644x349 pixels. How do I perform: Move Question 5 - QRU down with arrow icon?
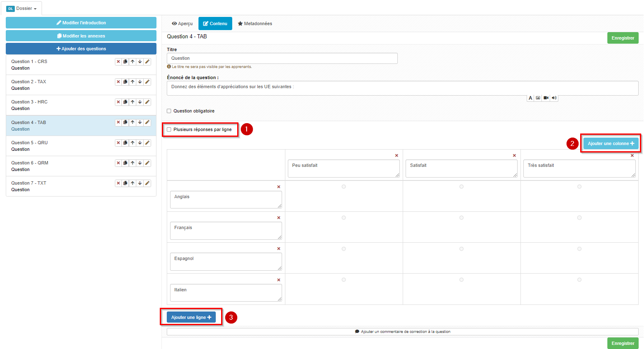tap(140, 143)
